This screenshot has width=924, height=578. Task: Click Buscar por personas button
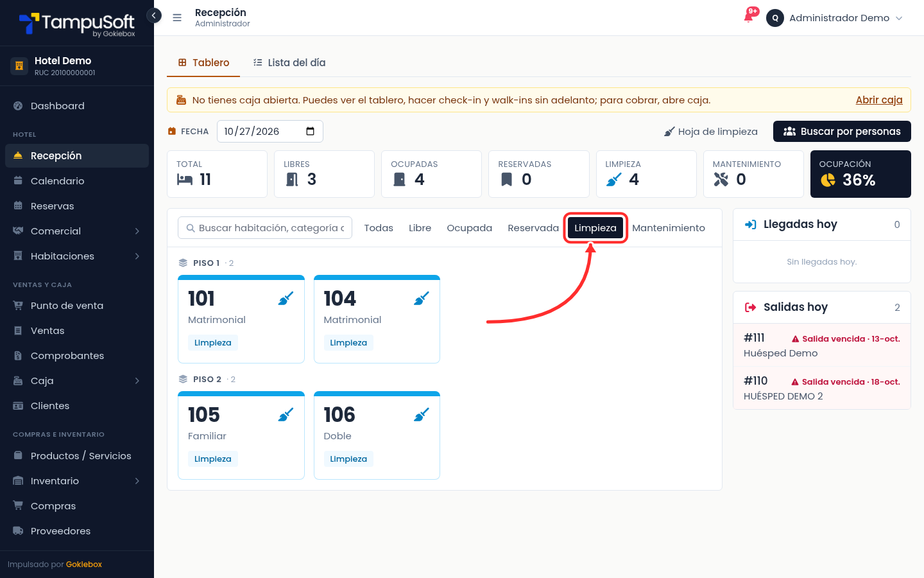pyautogui.click(x=842, y=132)
